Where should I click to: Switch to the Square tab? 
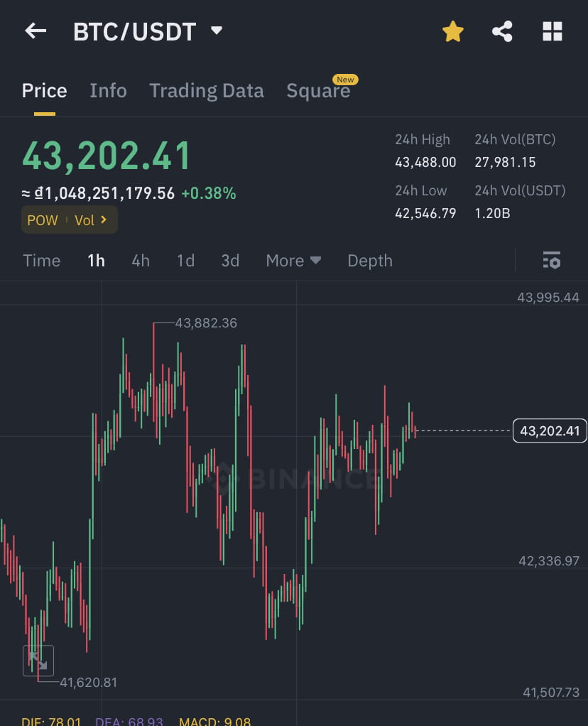(319, 90)
